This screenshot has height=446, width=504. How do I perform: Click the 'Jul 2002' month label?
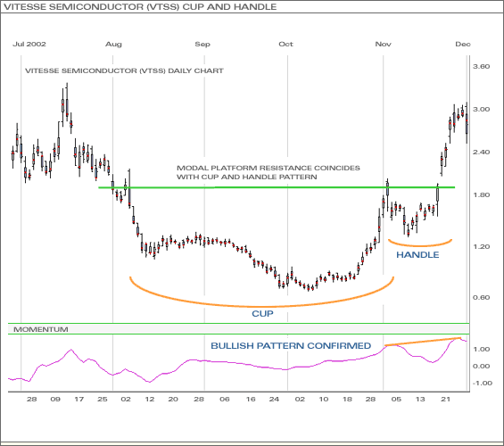click(x=29, y=44)
